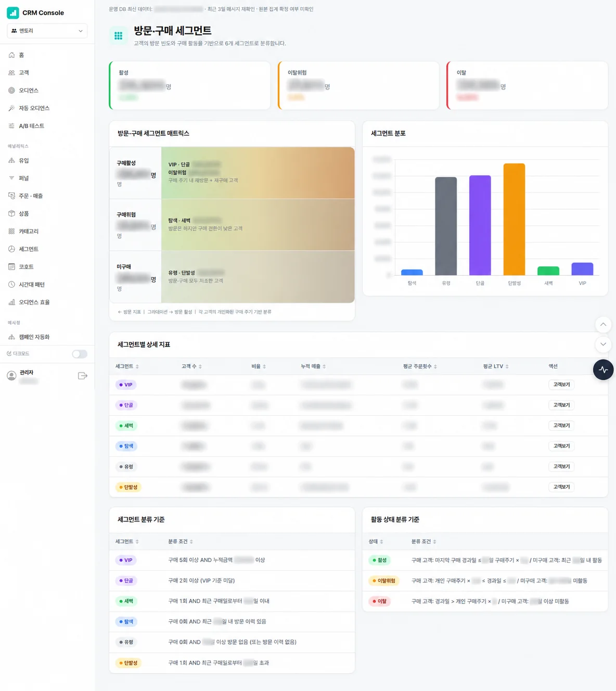Image resolution: width=616 pixels, height=691 pixels.
Task: Click the home icon in the sidebar
Action: [x=11, y=55]
